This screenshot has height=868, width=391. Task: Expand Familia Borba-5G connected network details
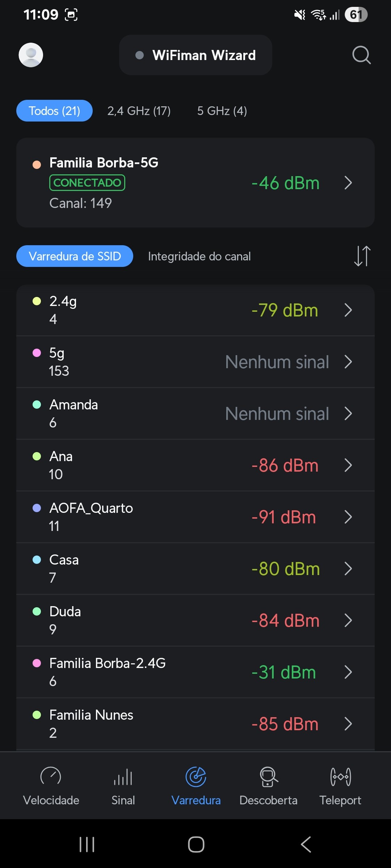coord(348,183)
